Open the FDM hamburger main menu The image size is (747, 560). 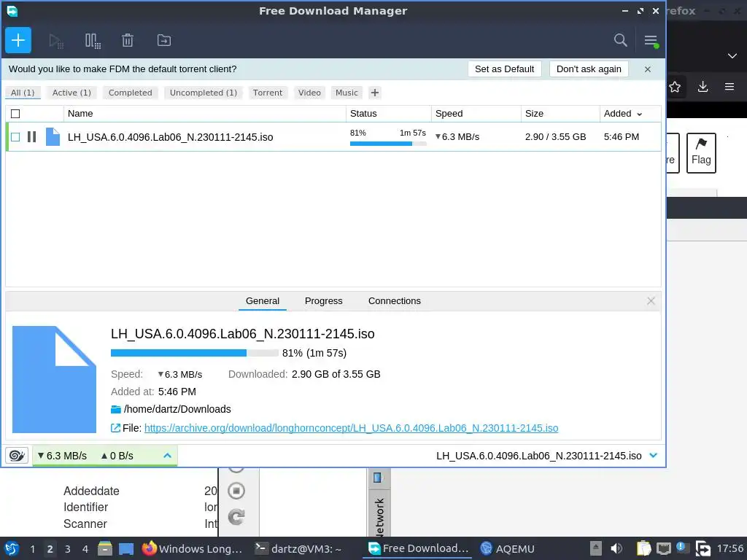(x=651, y=41)
